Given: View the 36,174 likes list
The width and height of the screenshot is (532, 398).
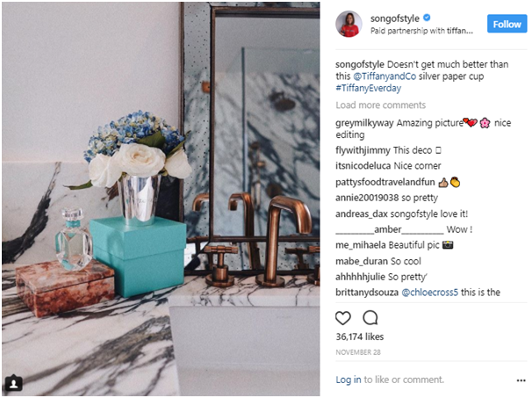Looking at the screenshot, I should (x=360, y=336).
